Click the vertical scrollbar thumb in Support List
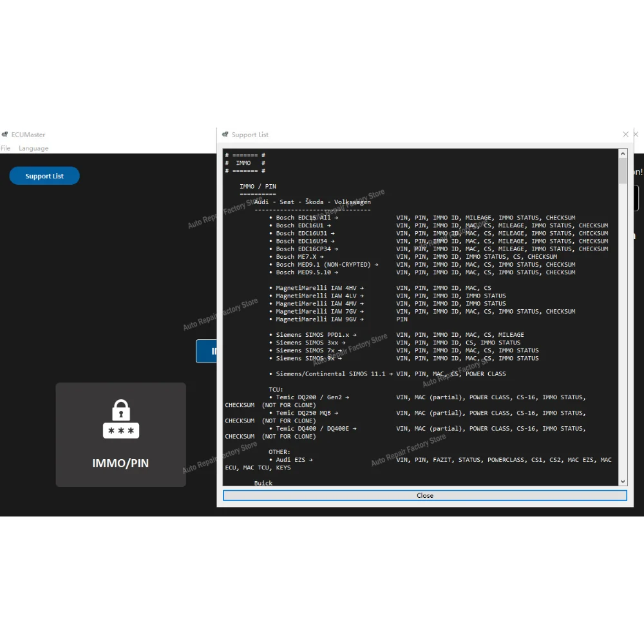 click(x=623, y=171)
